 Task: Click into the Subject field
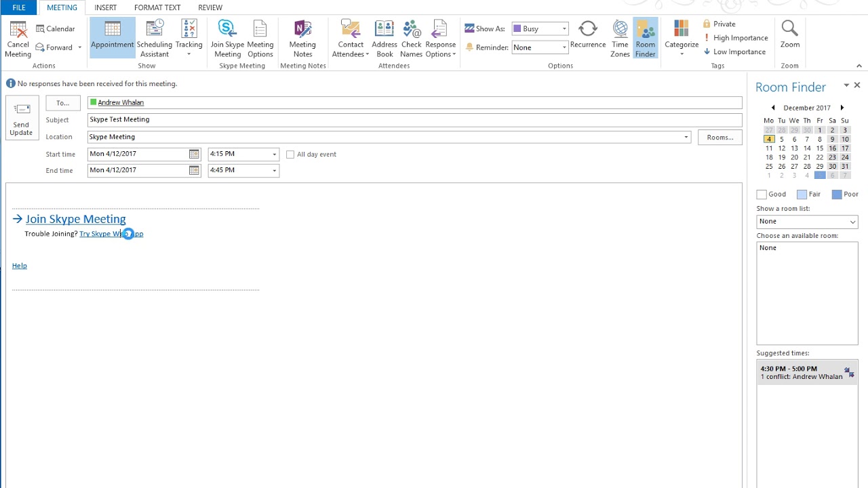click(415, 120)
